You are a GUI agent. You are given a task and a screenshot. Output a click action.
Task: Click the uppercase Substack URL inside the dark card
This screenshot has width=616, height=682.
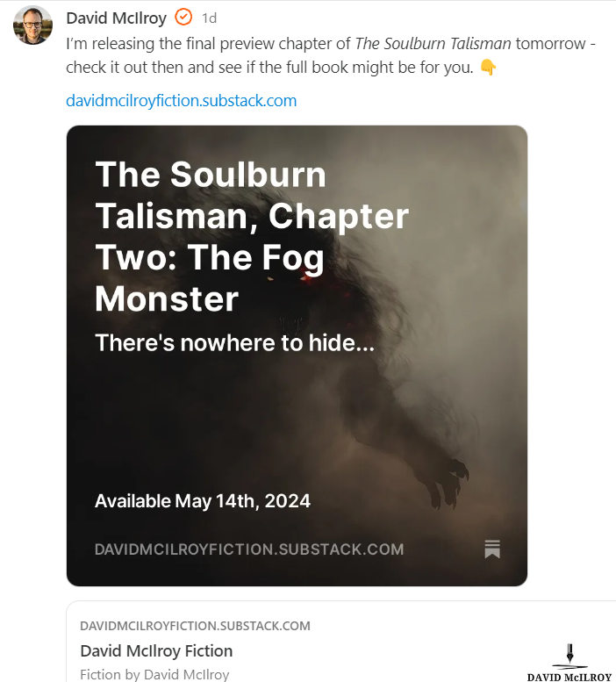tap(249, 549)
